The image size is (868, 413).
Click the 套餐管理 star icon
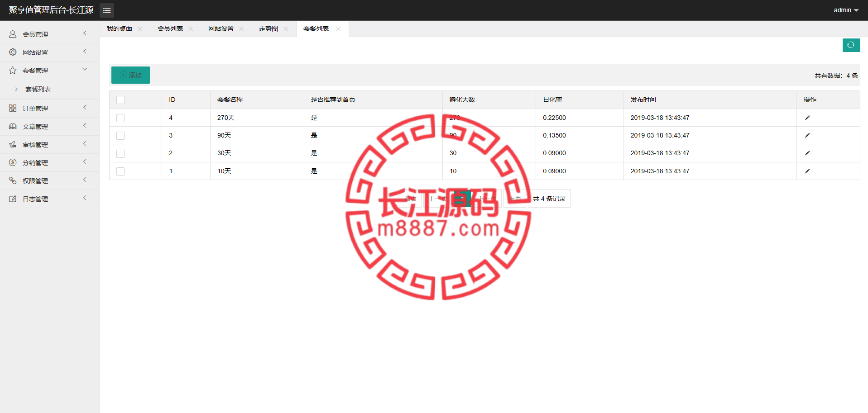[x=13, y=70]
